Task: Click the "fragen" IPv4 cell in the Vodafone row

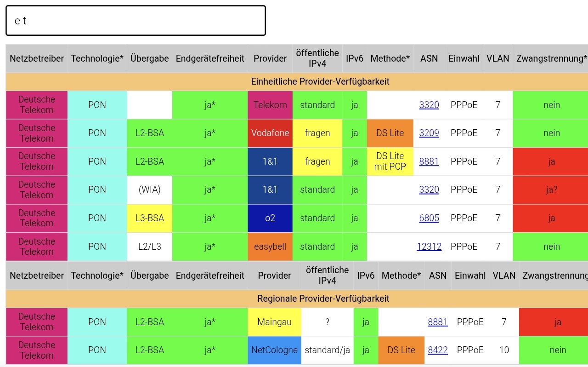Action: click(x=317, y=133)
